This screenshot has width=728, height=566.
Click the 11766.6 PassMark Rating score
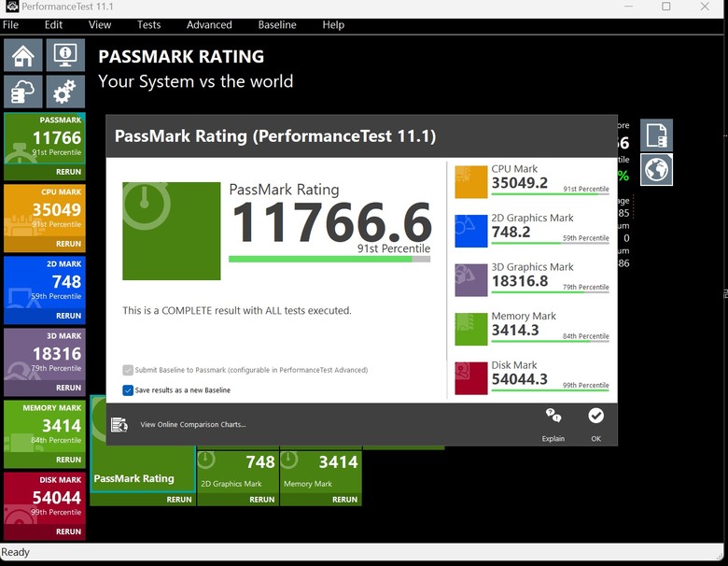tap(331, 222)
